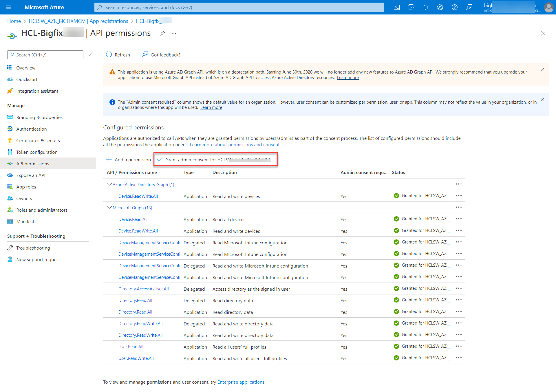The width and height of the screenshot is (556, 392).
Task: Open the Manifest page
Action: point(25,221)
